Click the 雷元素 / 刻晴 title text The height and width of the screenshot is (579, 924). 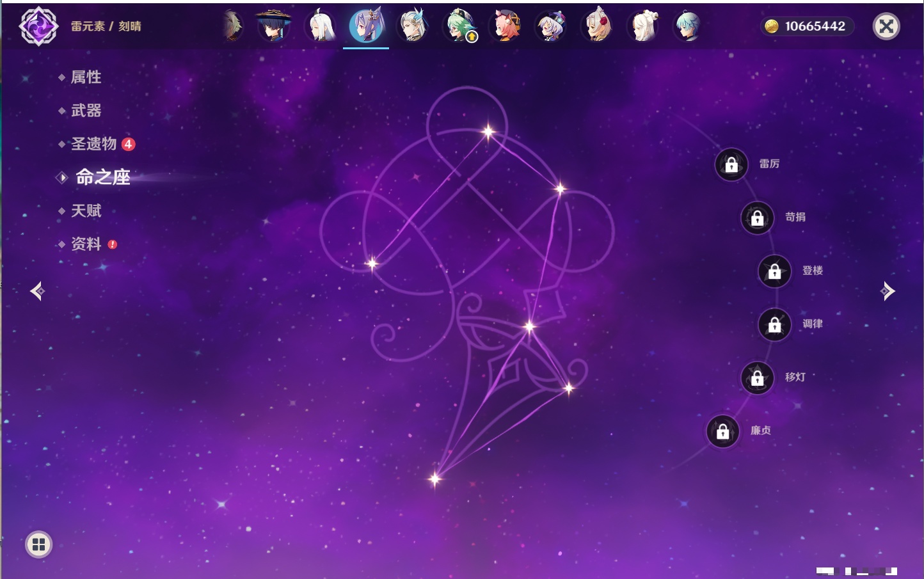click(106, 26)
